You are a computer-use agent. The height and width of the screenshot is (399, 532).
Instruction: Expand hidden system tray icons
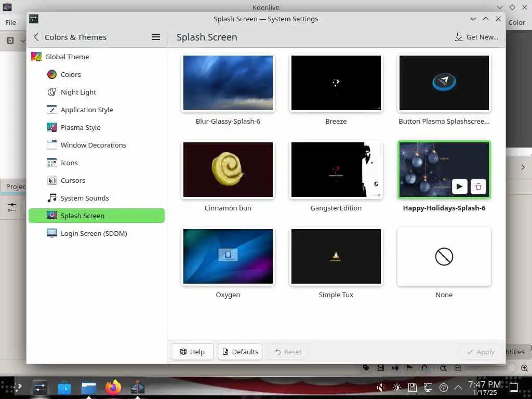(458, 387)
